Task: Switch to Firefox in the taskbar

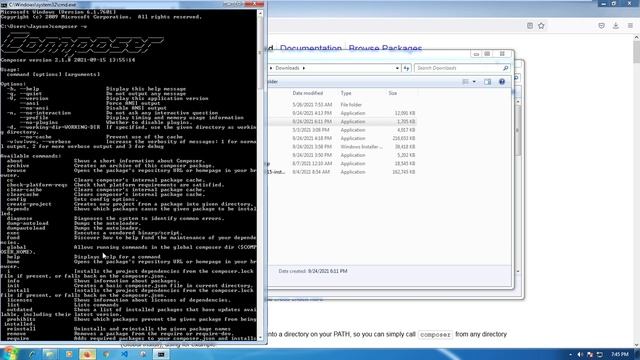Action: coord(87,354)
